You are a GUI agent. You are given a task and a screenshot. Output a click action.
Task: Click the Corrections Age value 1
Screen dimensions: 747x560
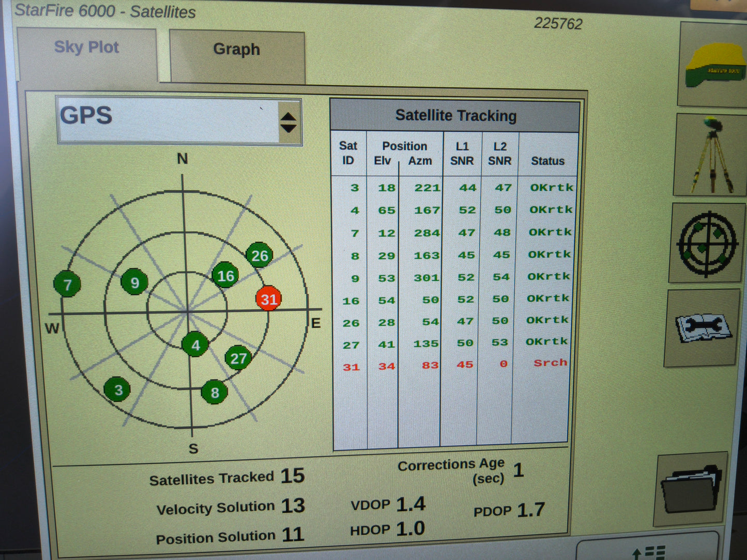click(519, 470)
